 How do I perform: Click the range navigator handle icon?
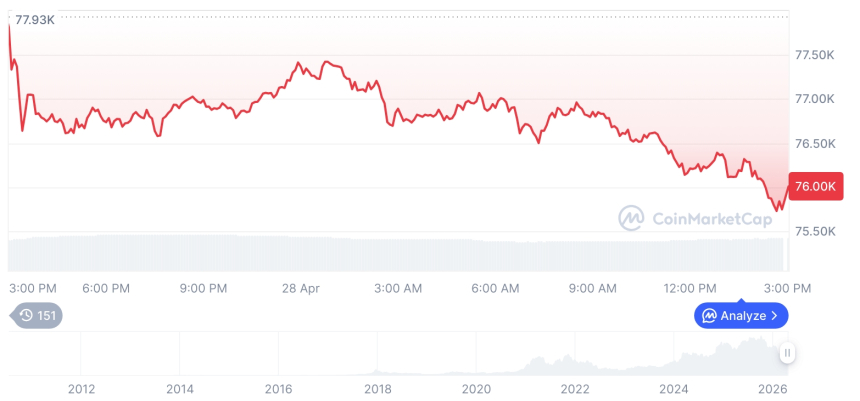(x=787, y=353)
